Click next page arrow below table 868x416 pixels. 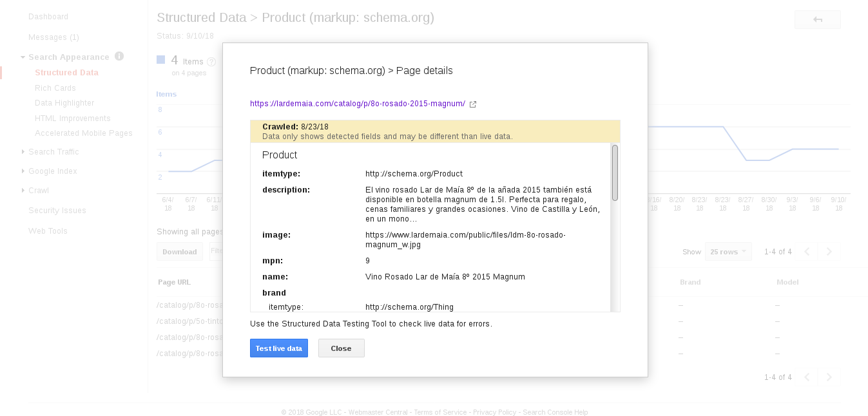coord(829,377)
